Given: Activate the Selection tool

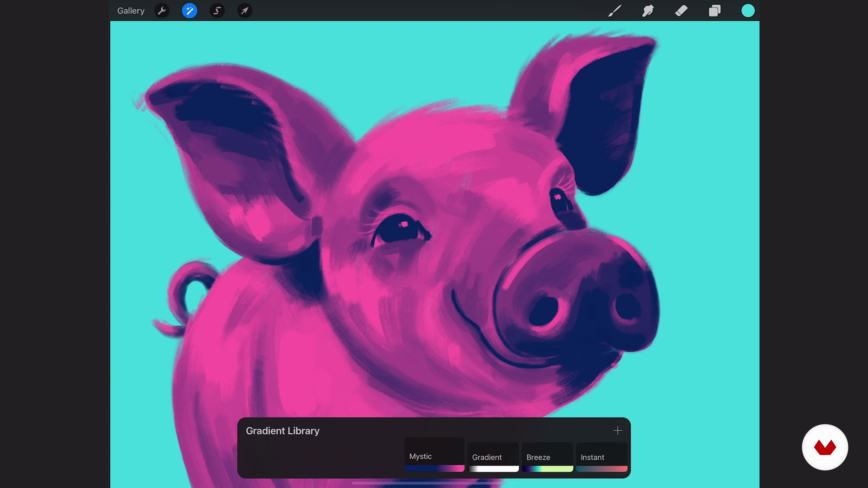Looking at the screenshot, I should coord(217,11).
